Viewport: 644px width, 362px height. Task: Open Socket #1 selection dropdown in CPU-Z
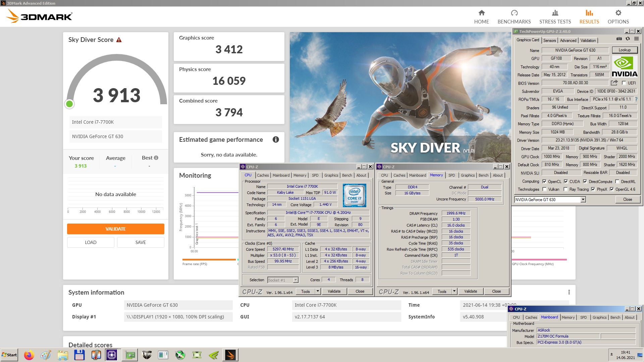pyautogui.click(x=296, y=280)
